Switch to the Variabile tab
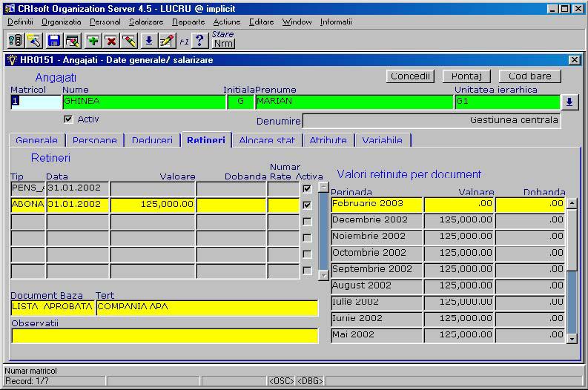The image size is (588, 390). [383, 140]
